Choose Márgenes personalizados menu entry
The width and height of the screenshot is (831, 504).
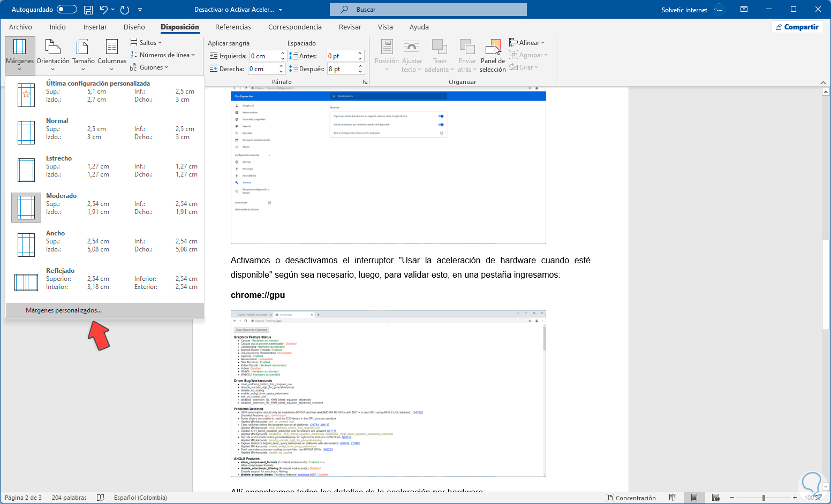pyautogui.click(x=64, y=310)
